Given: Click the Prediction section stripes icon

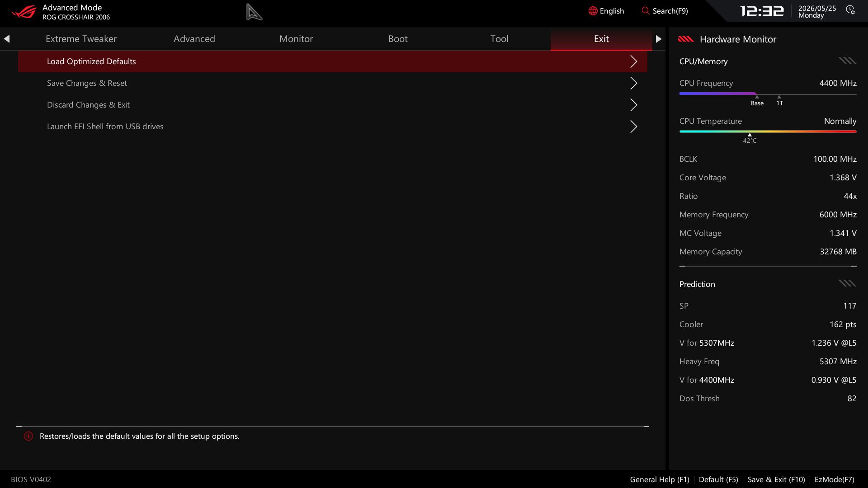Looking at the screenshot, I should tap(847, 283).
